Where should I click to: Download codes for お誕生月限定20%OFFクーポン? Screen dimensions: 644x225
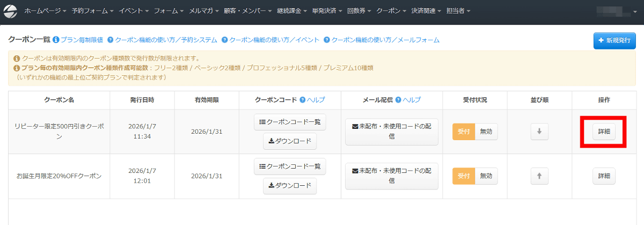point(290,186)
